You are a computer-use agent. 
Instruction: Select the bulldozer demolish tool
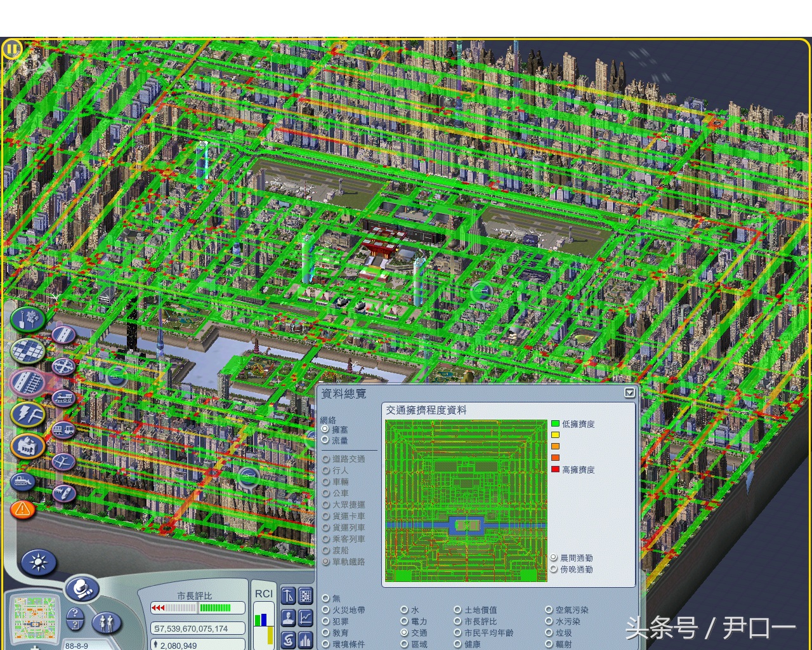coord(23,482)
